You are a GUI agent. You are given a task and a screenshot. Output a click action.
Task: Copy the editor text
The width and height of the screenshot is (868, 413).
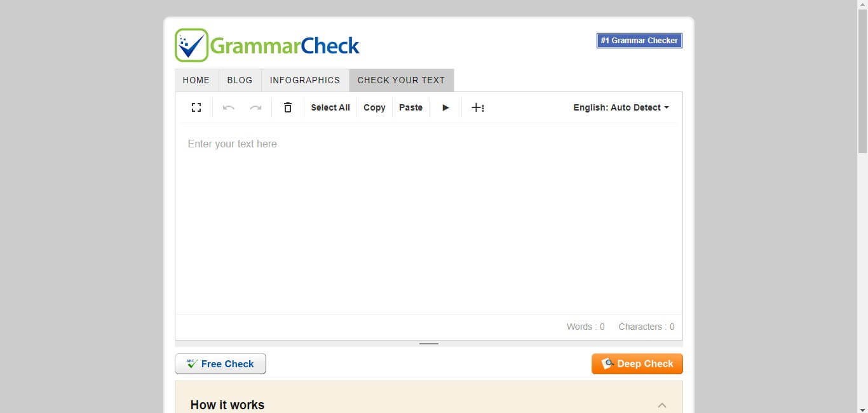(x=374, y=107)
